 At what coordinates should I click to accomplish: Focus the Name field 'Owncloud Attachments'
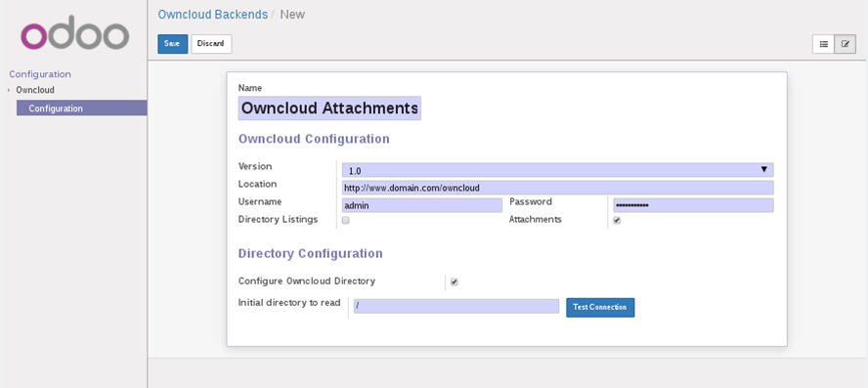329,108
